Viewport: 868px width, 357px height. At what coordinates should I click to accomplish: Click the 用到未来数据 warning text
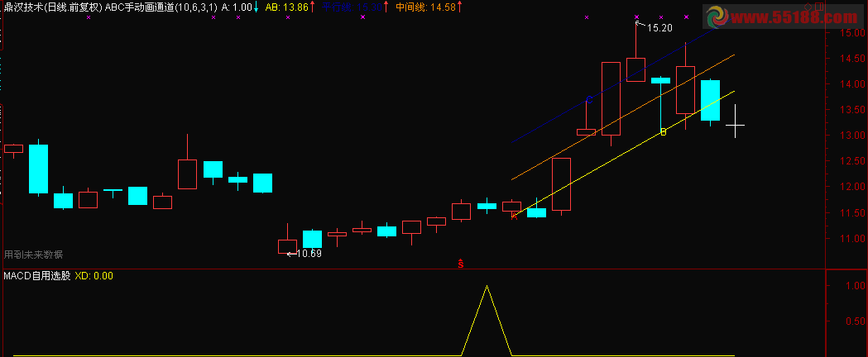click(x=33, y=255)
